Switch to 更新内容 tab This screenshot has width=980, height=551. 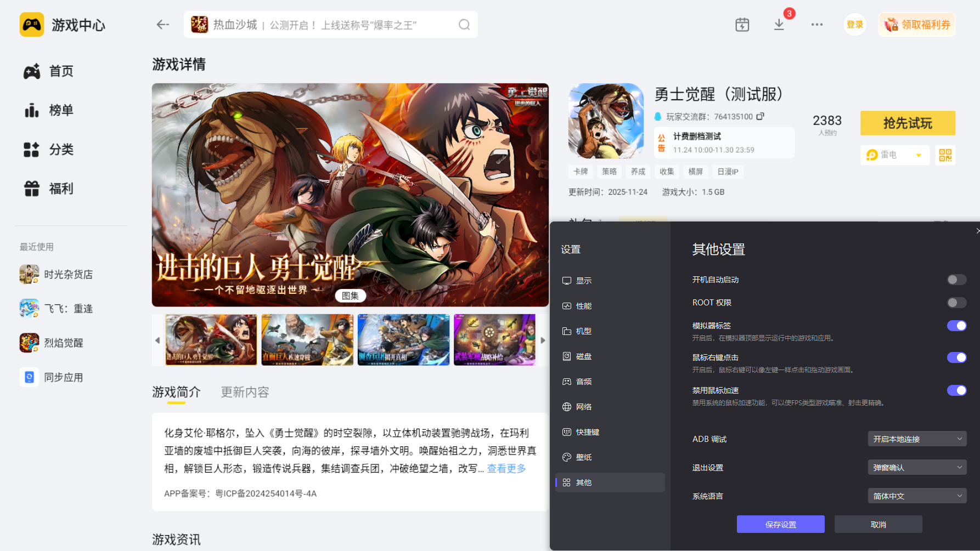click(245, 392)
